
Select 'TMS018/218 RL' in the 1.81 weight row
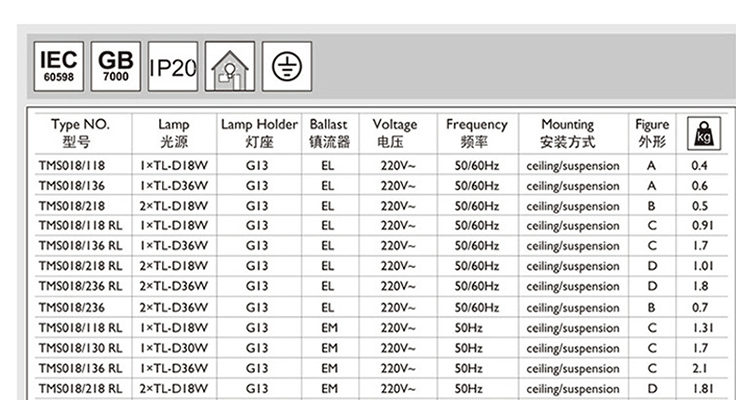point(80,389)
